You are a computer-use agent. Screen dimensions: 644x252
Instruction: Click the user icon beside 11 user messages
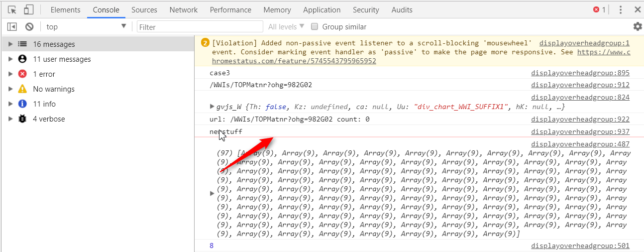coord(22,59)
